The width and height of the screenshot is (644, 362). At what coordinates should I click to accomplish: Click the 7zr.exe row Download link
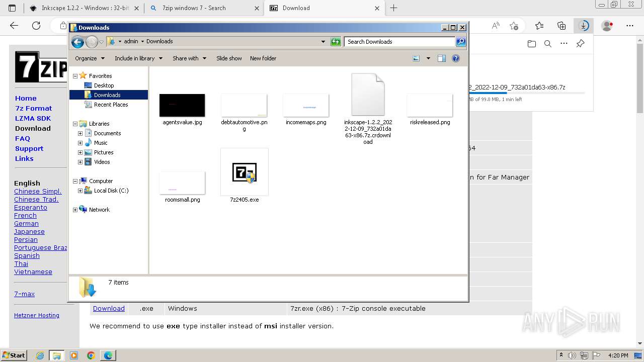pos(109,309)
